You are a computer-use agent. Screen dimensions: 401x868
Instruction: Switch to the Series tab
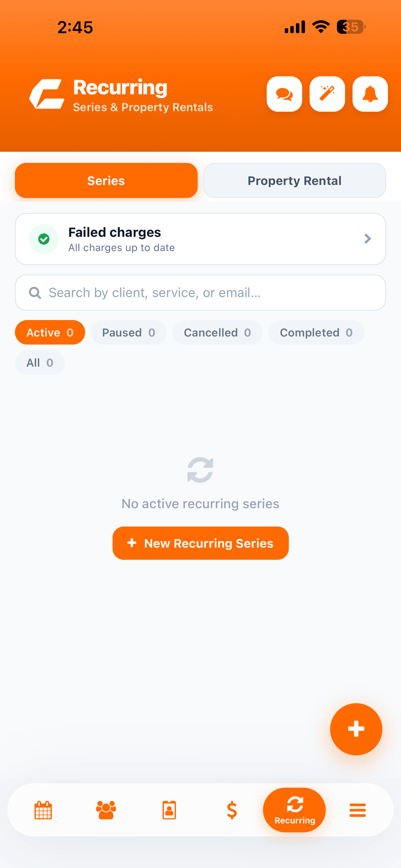(x=106, y=181)
